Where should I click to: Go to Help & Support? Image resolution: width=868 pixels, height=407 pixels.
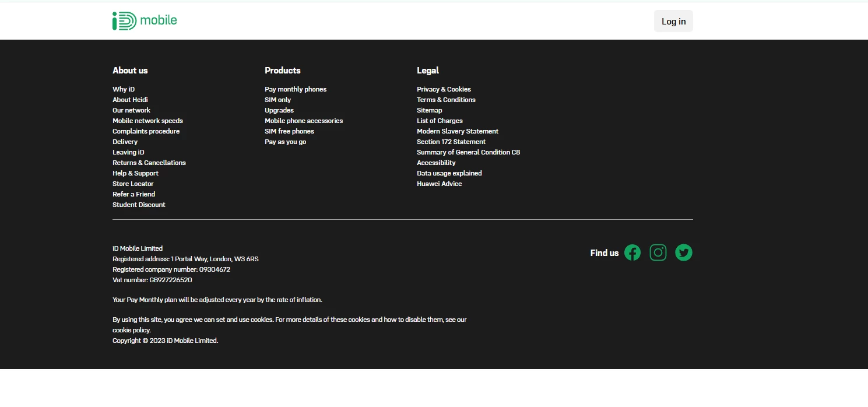point(135,173)
